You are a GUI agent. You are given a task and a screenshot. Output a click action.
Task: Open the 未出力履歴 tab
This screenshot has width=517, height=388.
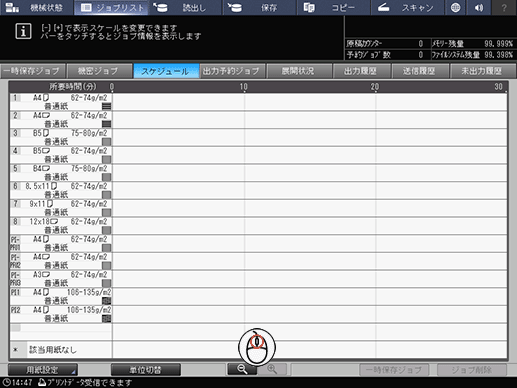click(x=482, y=71)
